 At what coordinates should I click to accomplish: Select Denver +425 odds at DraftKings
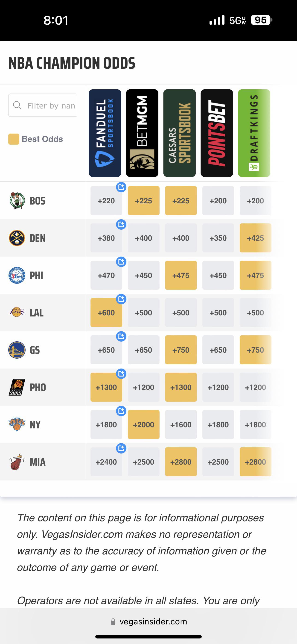[255, 238]
